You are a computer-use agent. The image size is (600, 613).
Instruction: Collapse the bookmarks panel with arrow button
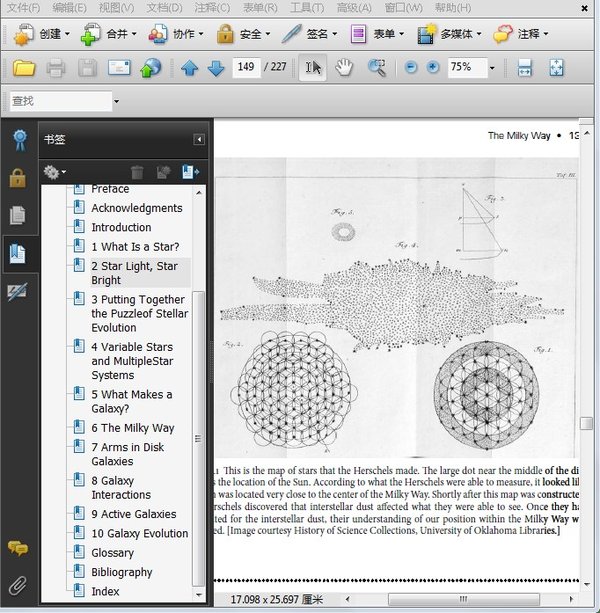tap(199, 140)
